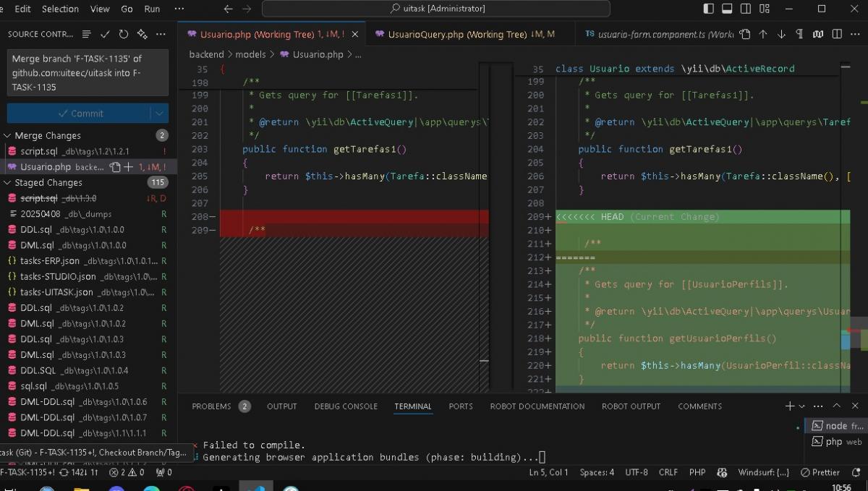The image size is (868, 491).
Task: Toggle whitespace display with the pilcrow icon
Action: point(799,34)
